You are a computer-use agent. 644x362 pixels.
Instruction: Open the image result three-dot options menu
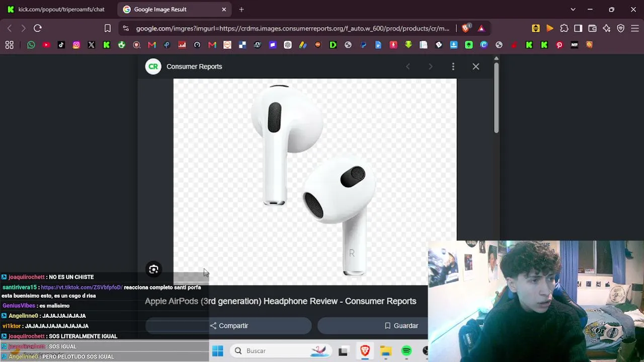coord(453,66)
